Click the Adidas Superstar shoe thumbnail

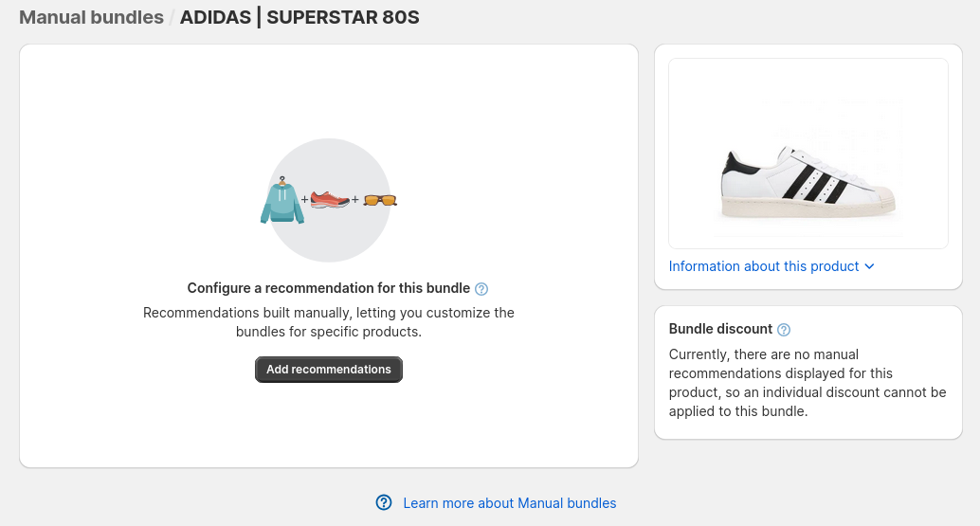pos(808,154)
